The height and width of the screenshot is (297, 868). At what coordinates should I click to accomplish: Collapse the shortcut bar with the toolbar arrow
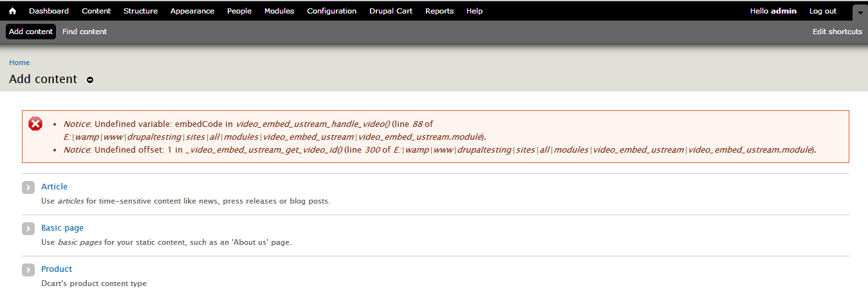pyautogui.click(x=860, y=12)
